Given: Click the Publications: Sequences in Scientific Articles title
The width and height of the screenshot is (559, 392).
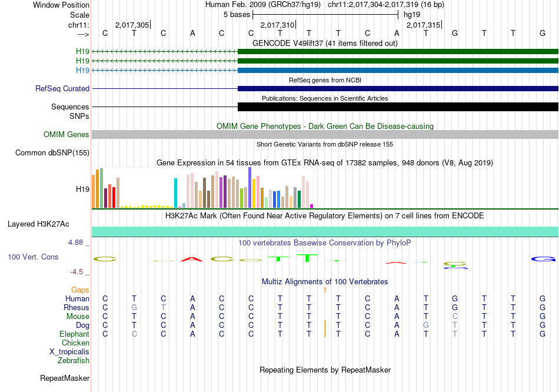Looking at the screenshot, I should pos(325,98).
